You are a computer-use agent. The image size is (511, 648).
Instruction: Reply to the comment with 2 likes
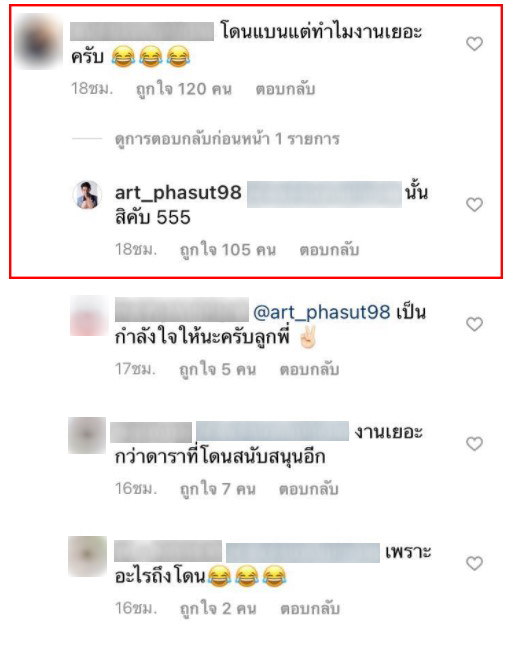tap(310, 608)
